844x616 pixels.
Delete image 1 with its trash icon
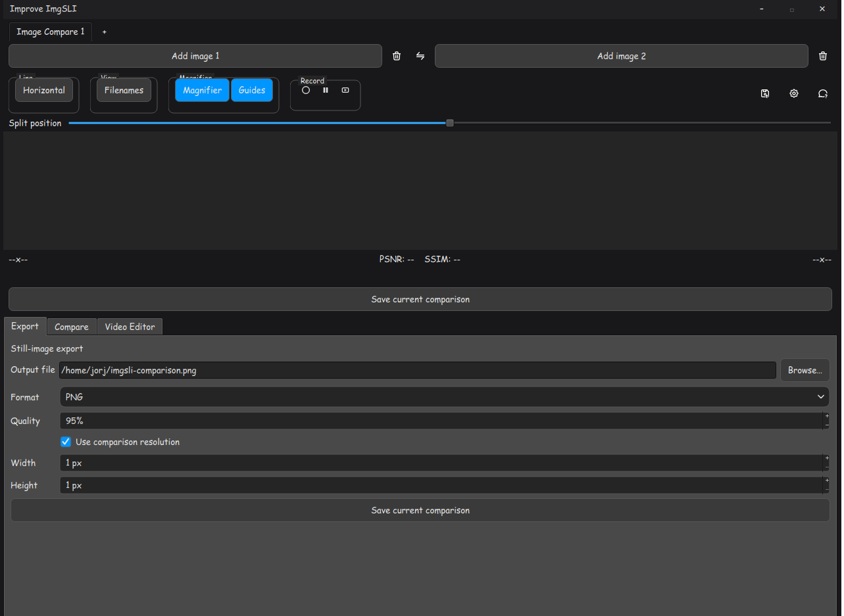397,56
